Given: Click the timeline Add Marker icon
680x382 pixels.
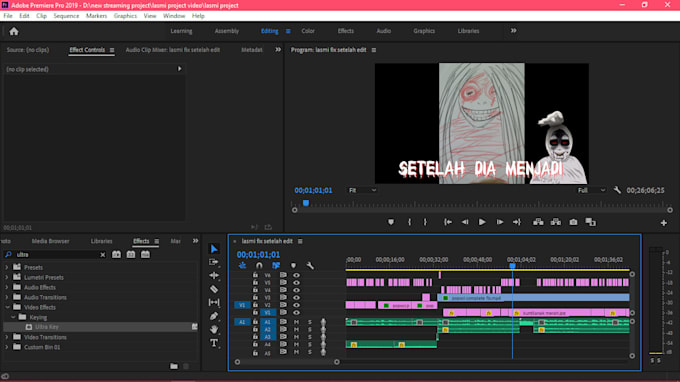Looking at the screenshot, I should click(x=293, y=265).
